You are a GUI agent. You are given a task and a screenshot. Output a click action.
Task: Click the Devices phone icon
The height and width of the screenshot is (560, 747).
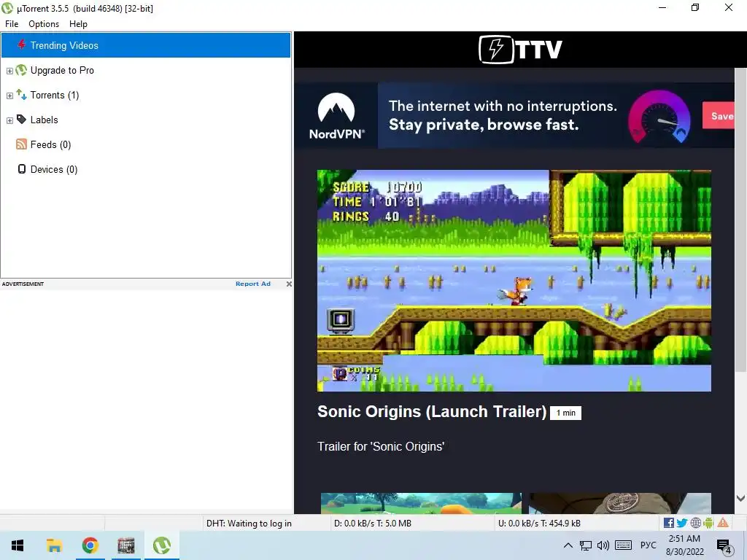[x=21, y=169]
